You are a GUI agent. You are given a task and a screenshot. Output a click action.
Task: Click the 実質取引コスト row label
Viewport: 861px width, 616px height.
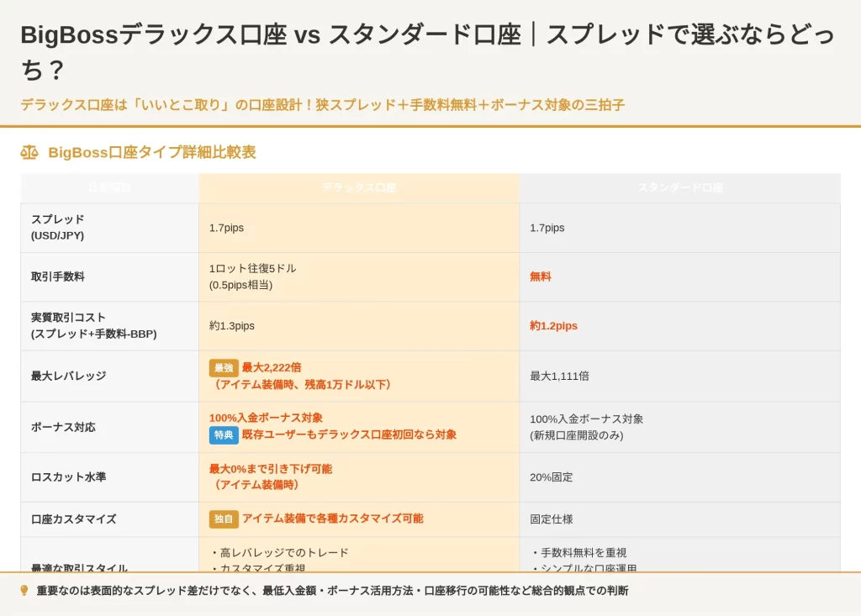tap(94, 325)
